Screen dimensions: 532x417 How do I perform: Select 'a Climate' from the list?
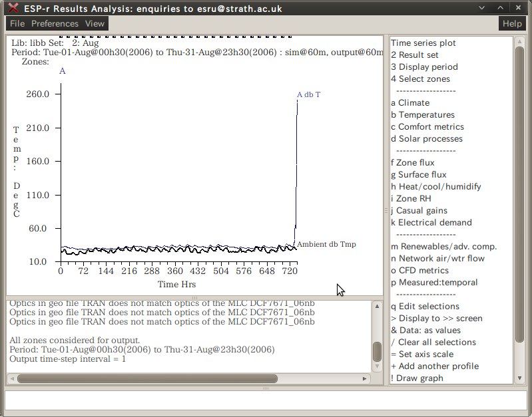(x=410, y=103)
